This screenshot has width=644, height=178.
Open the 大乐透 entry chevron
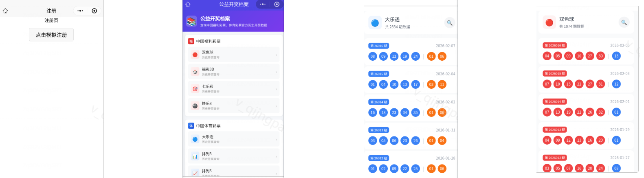(x=276, y=139)
